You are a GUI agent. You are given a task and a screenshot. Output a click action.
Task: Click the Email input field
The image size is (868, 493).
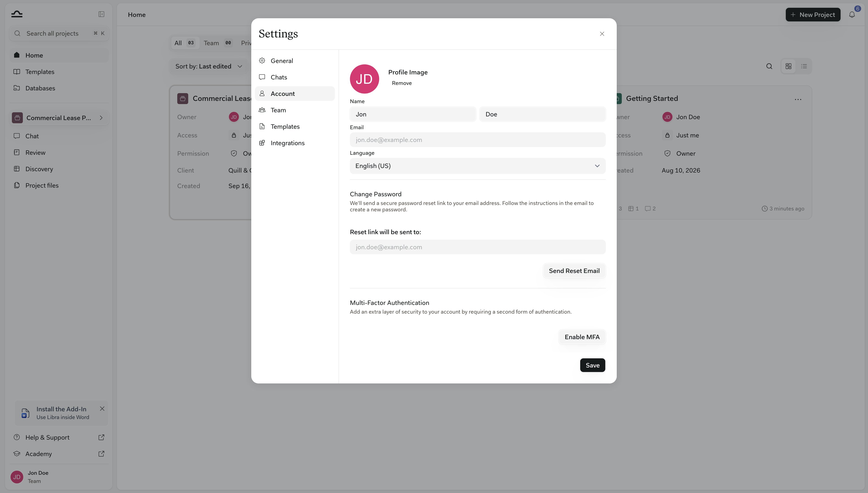pyautogui.click(x=478, y=140)
